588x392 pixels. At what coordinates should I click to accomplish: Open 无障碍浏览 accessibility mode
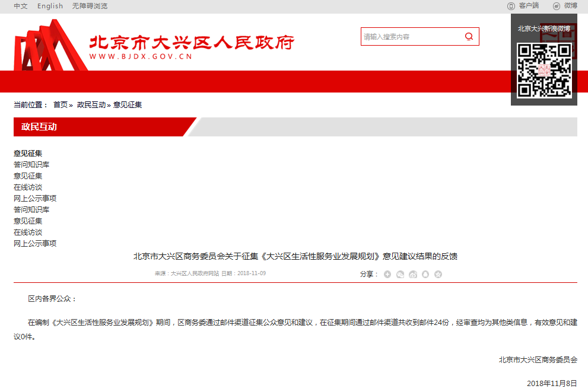click(x=90, y=6)
